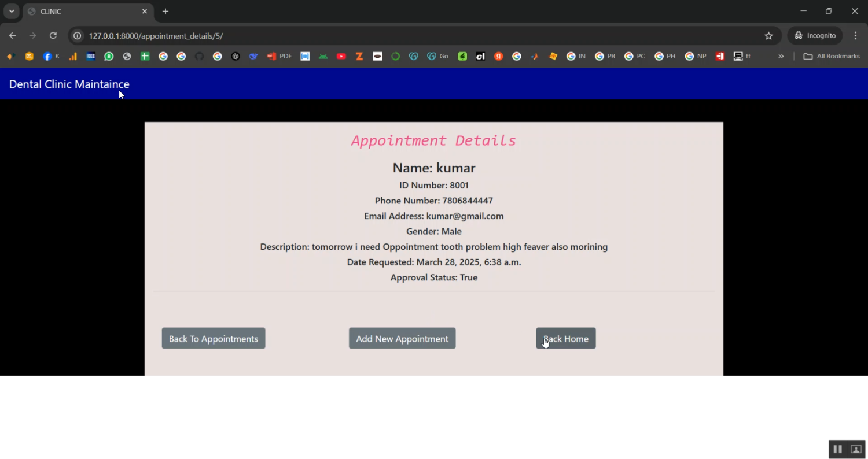Open the Google bookmark labeled PC
Image resolution: width=868 pixels, height=459 pixels.
(x=635, y=56)
